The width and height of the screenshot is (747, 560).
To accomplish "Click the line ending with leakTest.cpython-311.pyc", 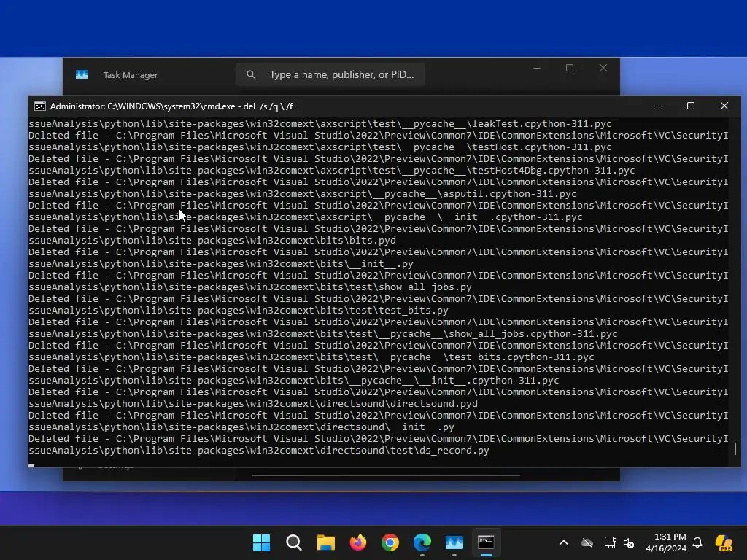I will pyautogui.click(x=320, y=124).
